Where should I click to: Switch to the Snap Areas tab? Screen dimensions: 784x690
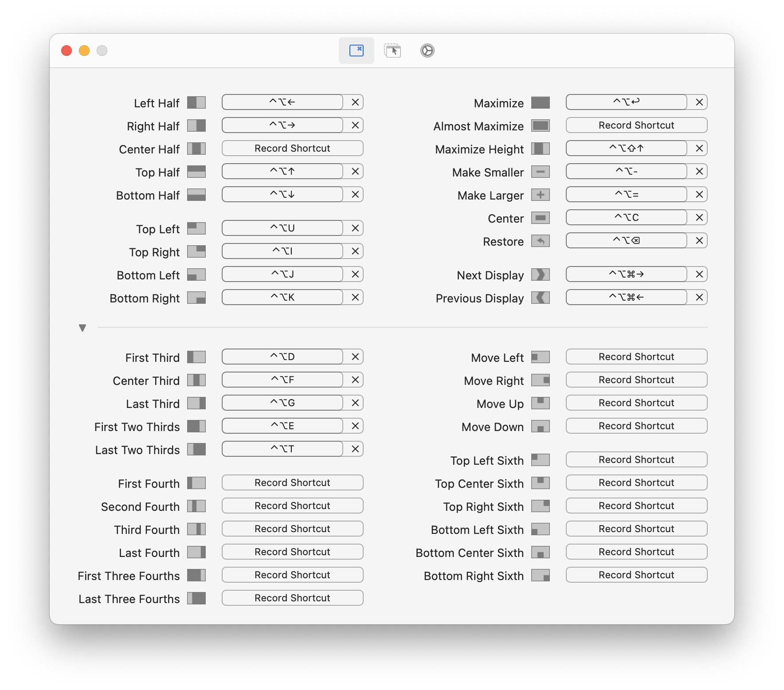coord(392,51)
